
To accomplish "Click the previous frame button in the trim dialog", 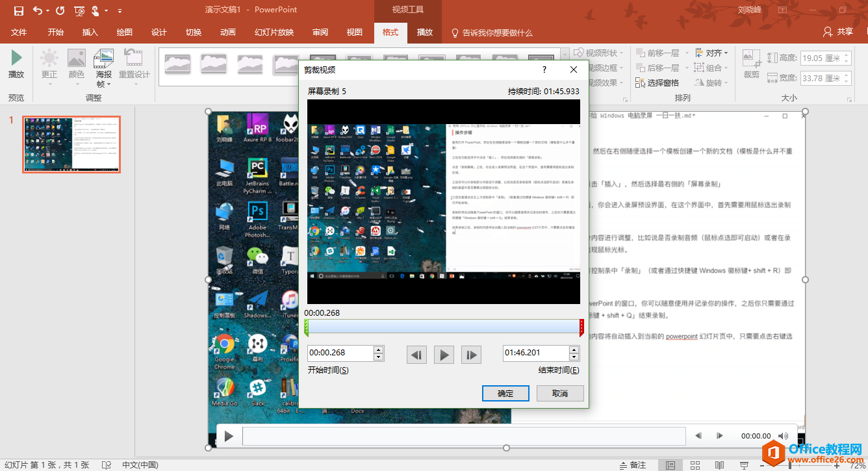I will [416, 355].
